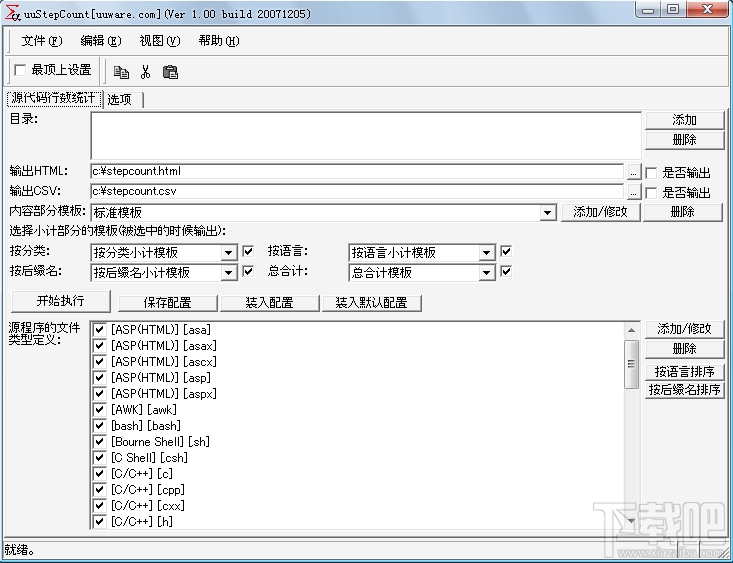Click the file type list scroll down arrow
This screenshot has width=733, height=563.
pos(632,521)
